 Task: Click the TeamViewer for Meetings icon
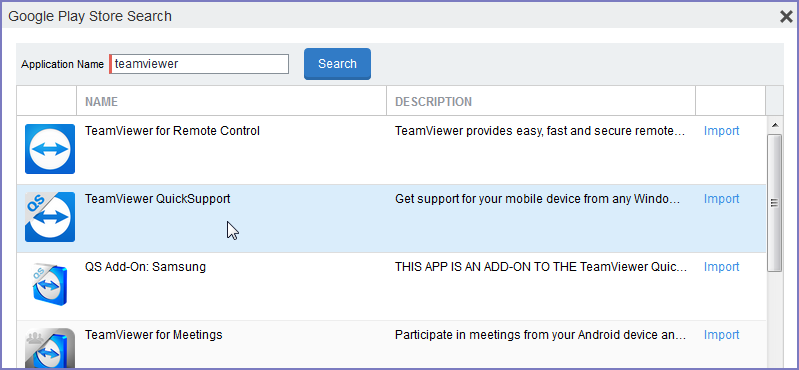point(50,348)
